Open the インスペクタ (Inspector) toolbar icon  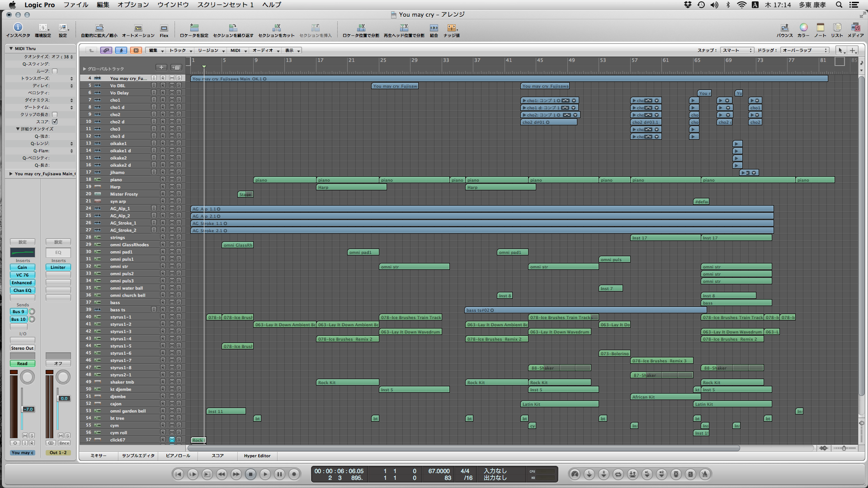coord(18,28)
